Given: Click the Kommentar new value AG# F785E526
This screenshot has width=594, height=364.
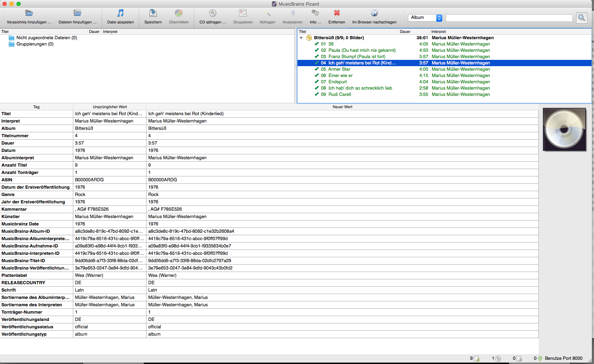Looking at the screenshot, I should [165, 209].
